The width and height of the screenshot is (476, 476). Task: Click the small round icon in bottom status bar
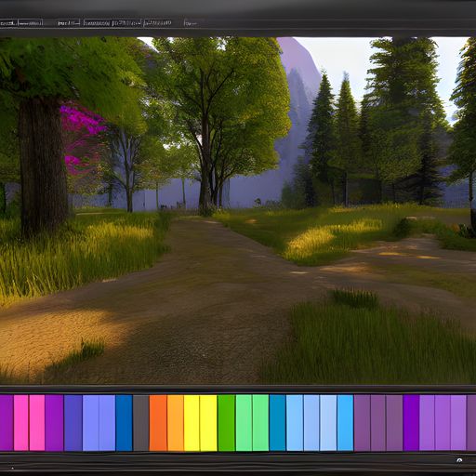(x=459, y=460)
